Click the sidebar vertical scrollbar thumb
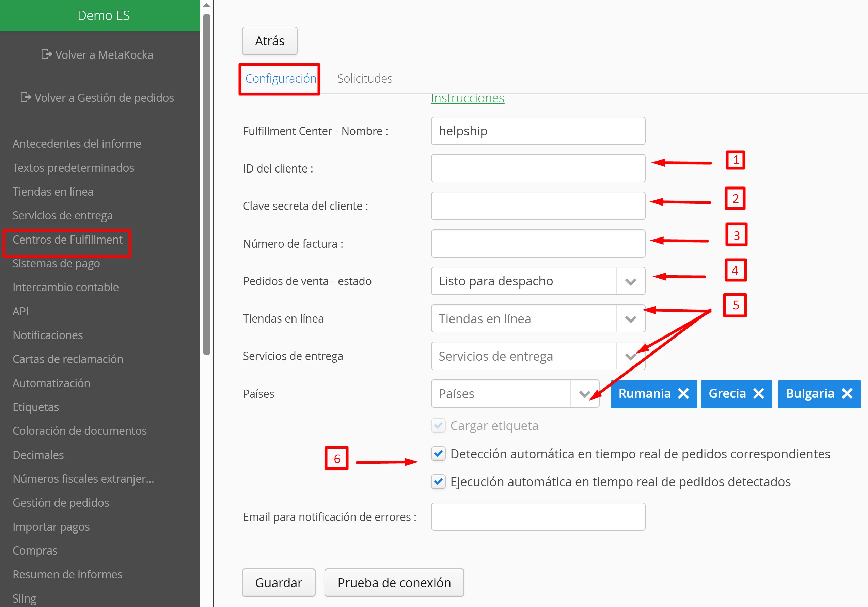The image size is (868, 607). (206, 184)
